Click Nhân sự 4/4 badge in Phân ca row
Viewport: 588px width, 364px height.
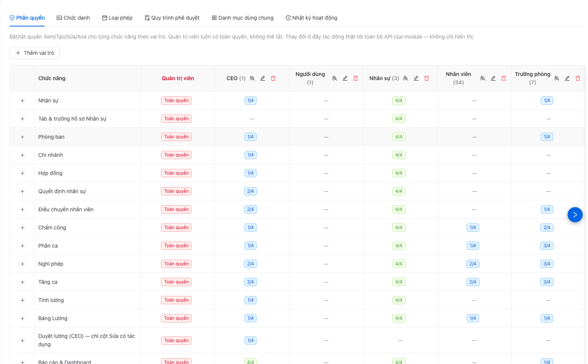tap(399, 246)
